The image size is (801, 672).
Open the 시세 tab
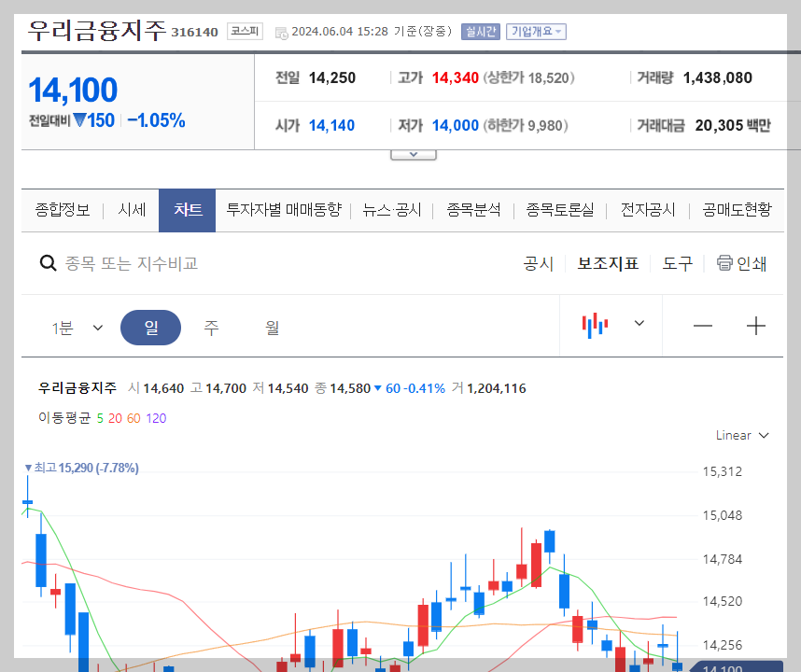click(x=132, y=210)
